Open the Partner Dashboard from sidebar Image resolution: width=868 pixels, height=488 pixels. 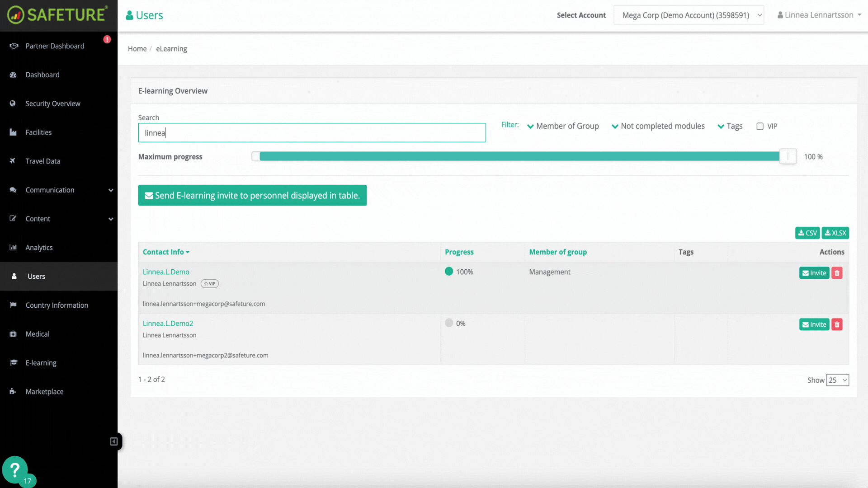(55, 46)
